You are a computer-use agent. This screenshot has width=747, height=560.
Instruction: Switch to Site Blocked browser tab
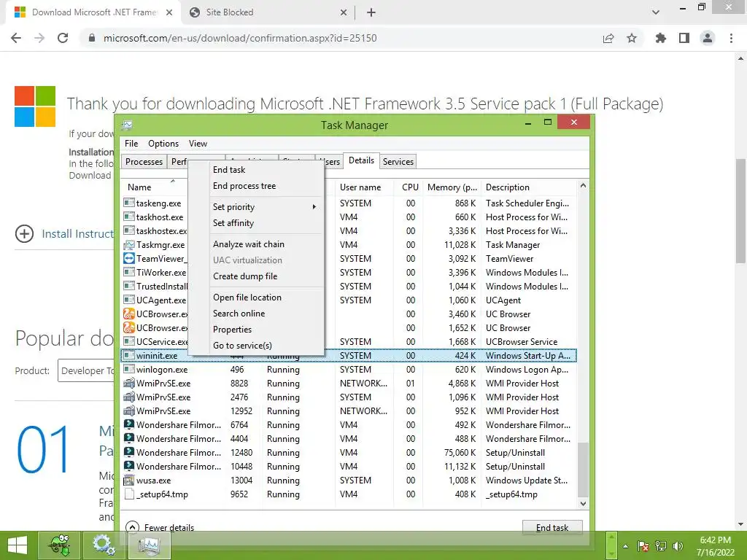point(268,12)
